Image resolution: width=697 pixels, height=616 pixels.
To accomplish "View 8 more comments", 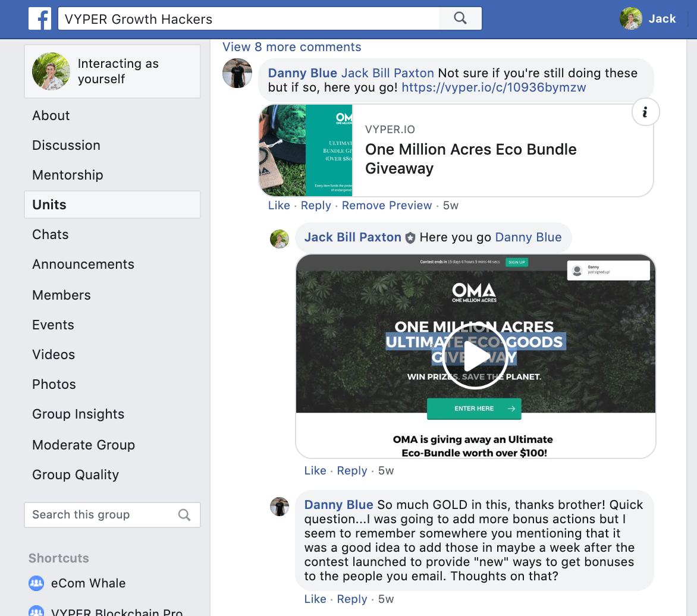I will pos(291,47).
